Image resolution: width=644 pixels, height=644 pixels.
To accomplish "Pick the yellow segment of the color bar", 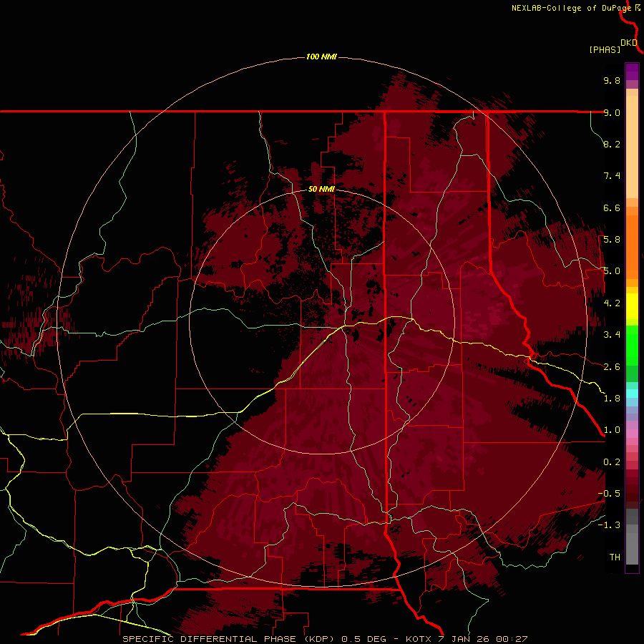I will click(x=632, y=306).
